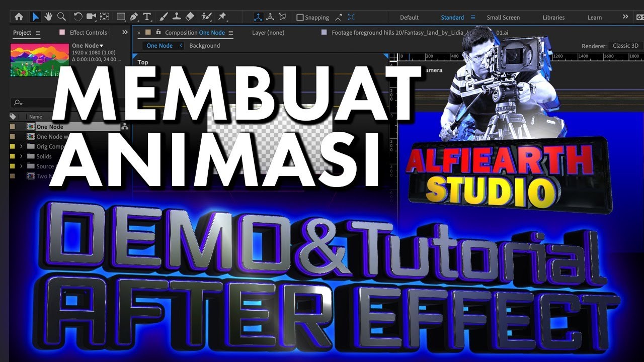Show hidden panels via double-chevron in Project group

click(x=125, y=32)
